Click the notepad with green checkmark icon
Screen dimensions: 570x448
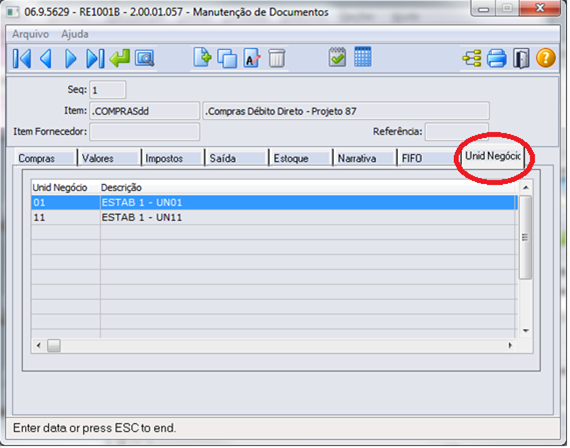point(337,57)
